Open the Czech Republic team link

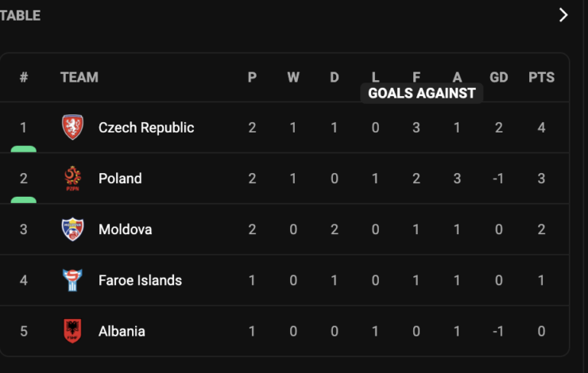(x=146, y=128)
